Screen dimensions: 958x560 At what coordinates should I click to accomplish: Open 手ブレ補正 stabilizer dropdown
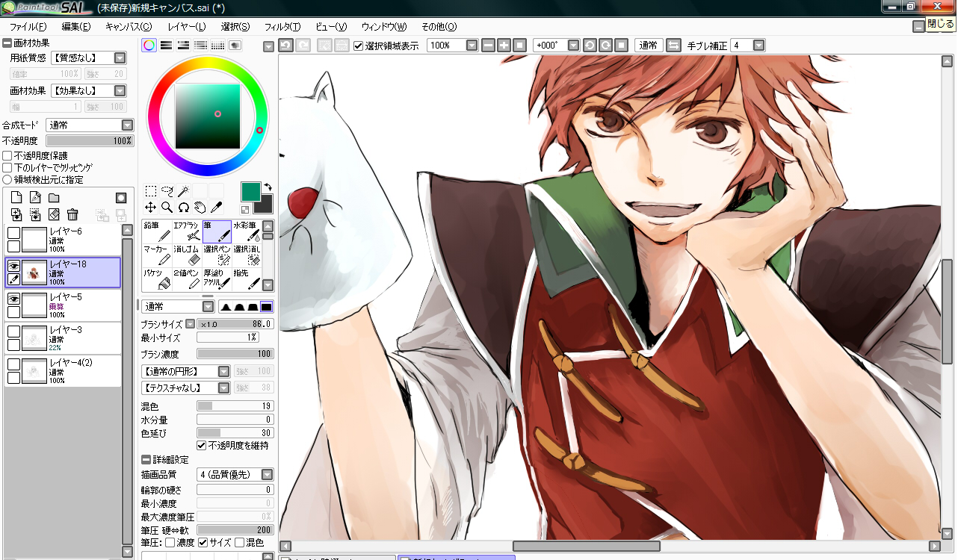pyautogui.click(x=748, y=46)
